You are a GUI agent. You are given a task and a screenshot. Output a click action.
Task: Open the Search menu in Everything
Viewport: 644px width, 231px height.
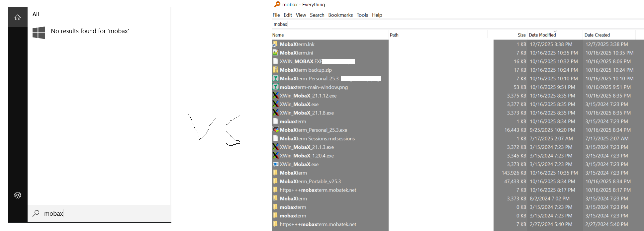pyautogui.click(x=317, y=15)
